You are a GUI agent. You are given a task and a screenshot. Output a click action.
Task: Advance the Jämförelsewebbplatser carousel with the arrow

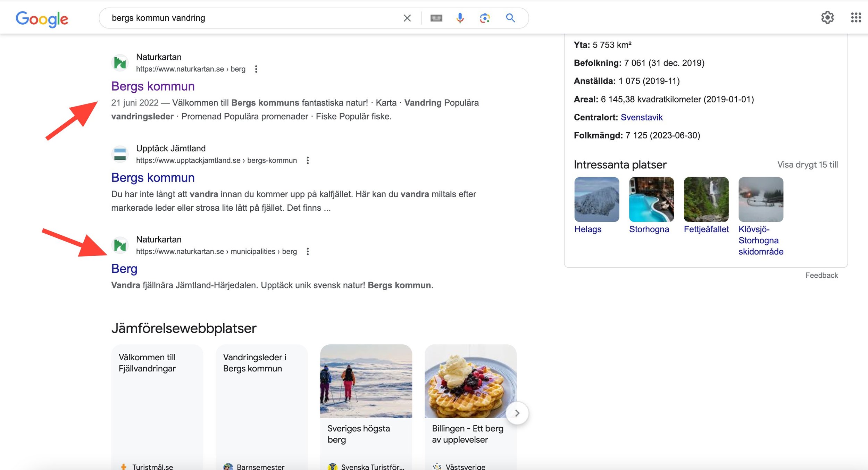point(517,413)
